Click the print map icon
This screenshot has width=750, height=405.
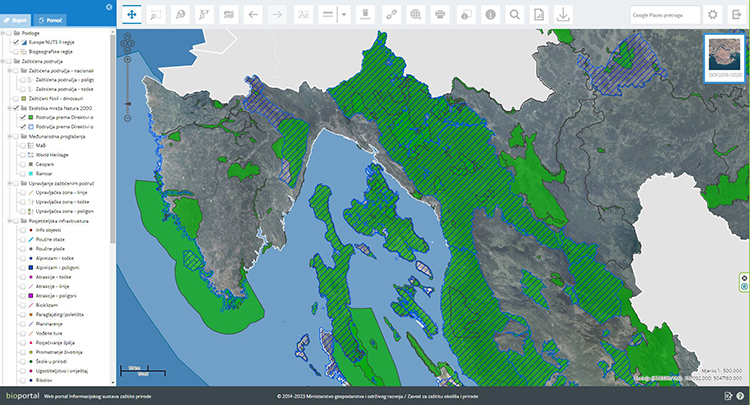(x=440, y=14)
